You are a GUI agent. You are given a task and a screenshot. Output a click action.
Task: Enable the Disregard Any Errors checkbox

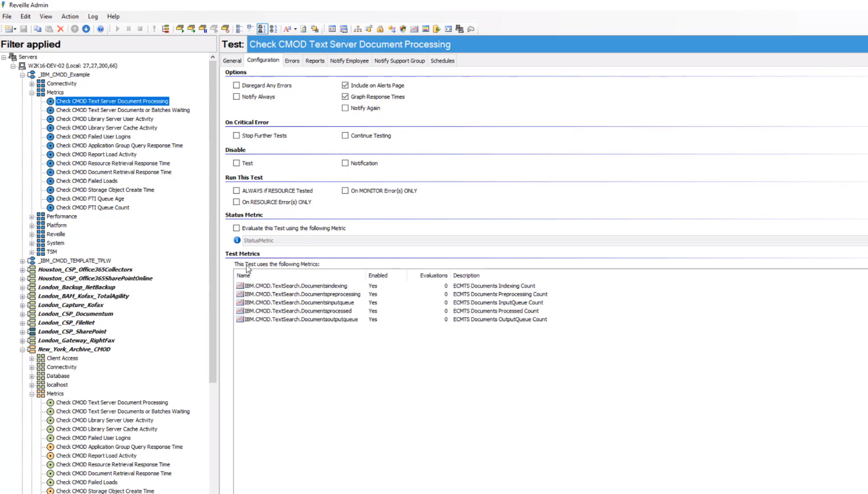tap(237, 85)
